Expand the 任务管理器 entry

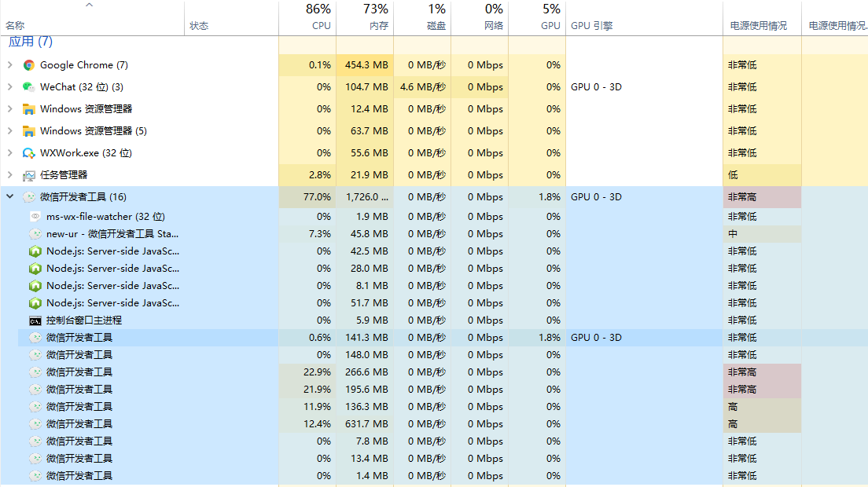coord(10,174)
